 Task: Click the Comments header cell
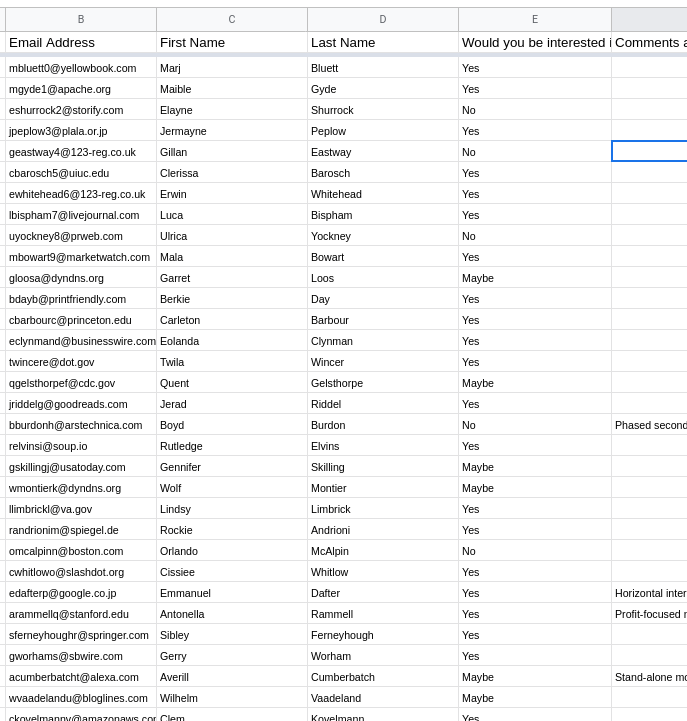click(x=649, y=42)
